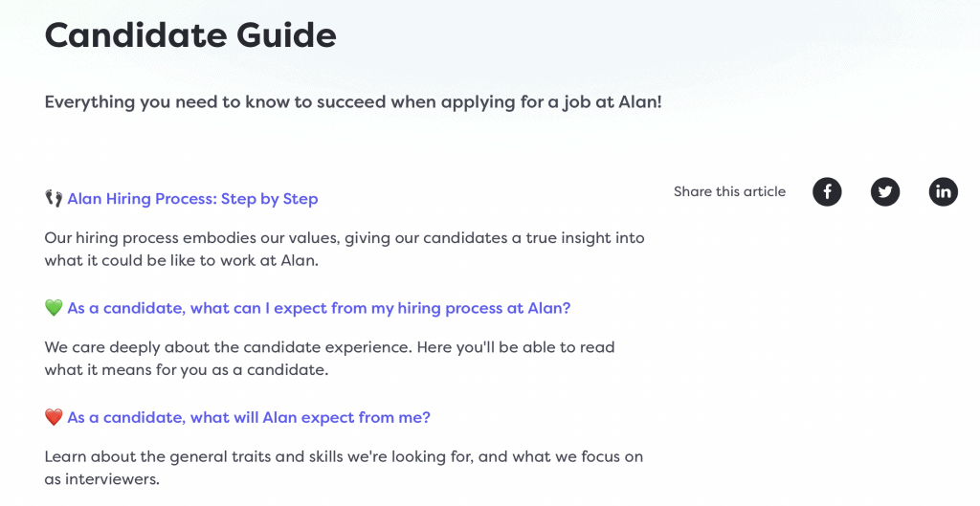Click the green heart emoji icon
Viewport: 980px width, 506px height.
pyautogui.click(x=54, y=308)
